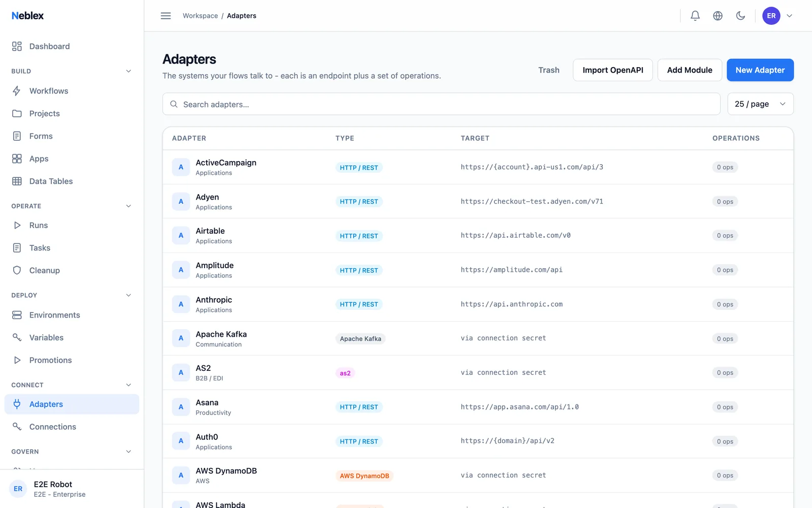Click Workspace in the breadcrumb
The width and height of the screenshot is (812, 508).
coord(200,16)
